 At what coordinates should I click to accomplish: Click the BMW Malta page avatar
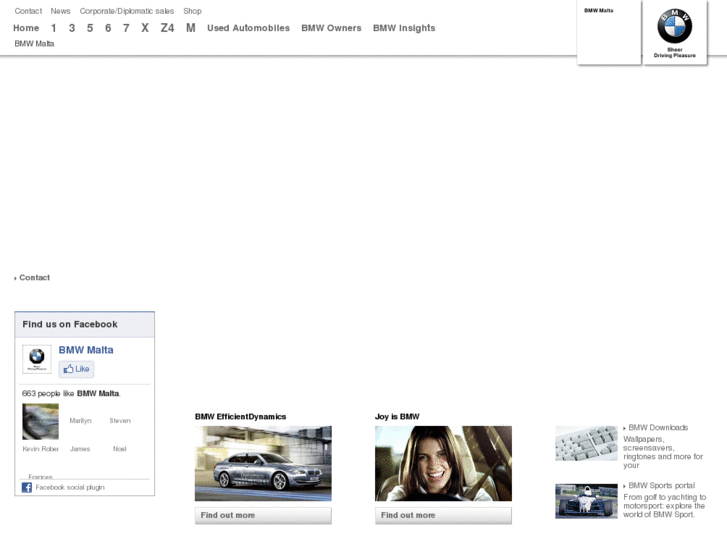coord(37,359)
